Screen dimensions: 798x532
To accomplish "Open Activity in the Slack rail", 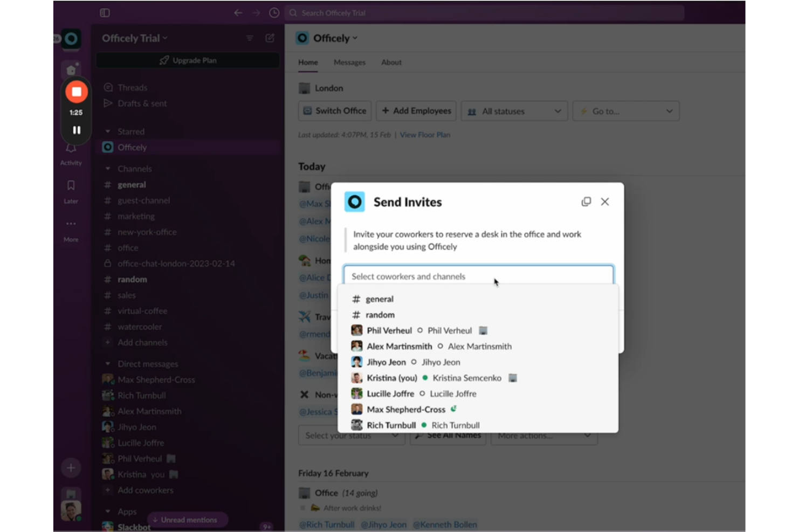I will pos(71,148).
